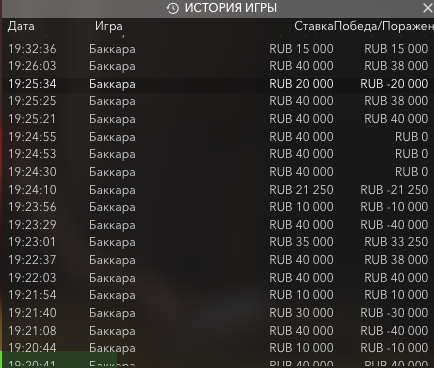The image size is (434, 368).
Task: Open the 19:26:03 Баккара entry
Action: pos(218,66)
